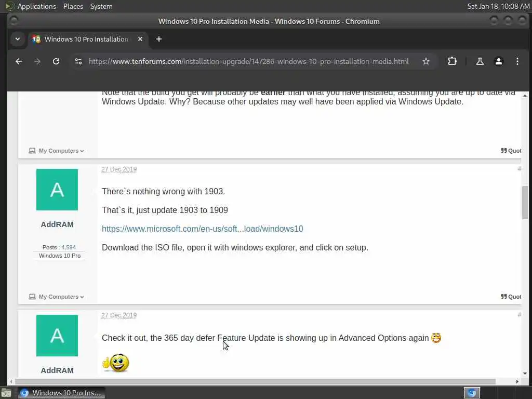
Task: Close the Windows 10 Pro Installation tab
Action: point(140,39)
